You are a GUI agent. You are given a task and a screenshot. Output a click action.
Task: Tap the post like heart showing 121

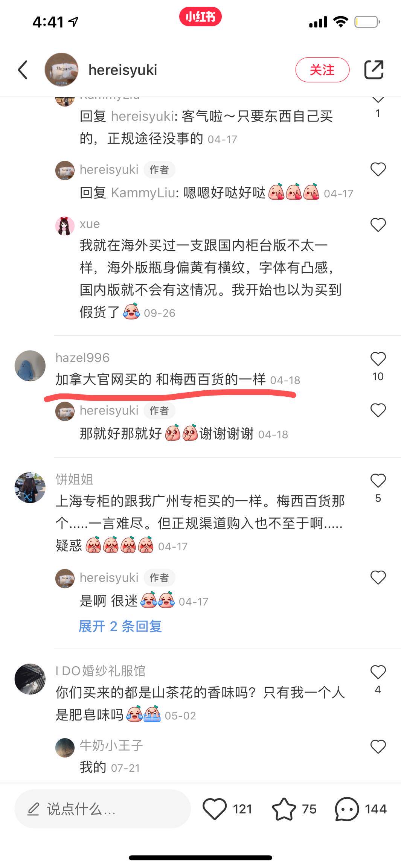(215, 809)
